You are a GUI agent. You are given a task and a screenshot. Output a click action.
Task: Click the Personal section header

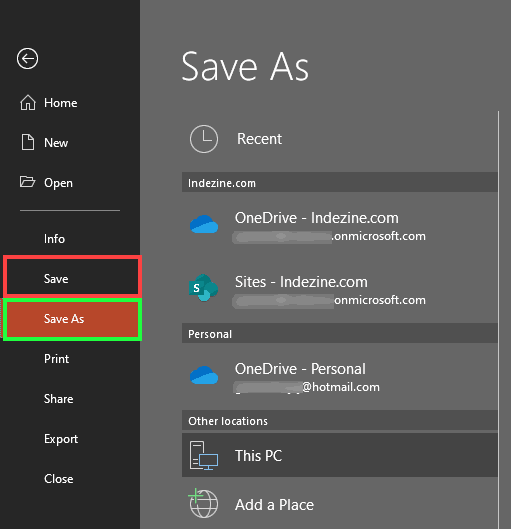340,333
